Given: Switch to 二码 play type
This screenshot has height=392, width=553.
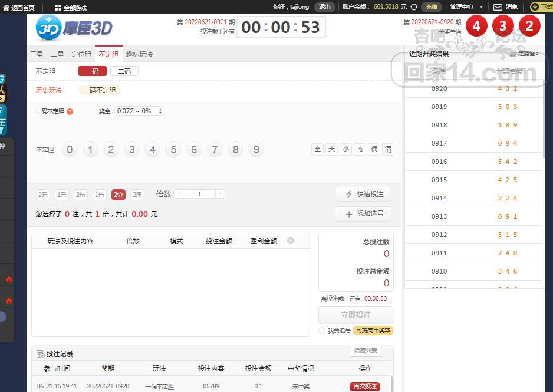Looking at the screenshot, I should [124, 71].
